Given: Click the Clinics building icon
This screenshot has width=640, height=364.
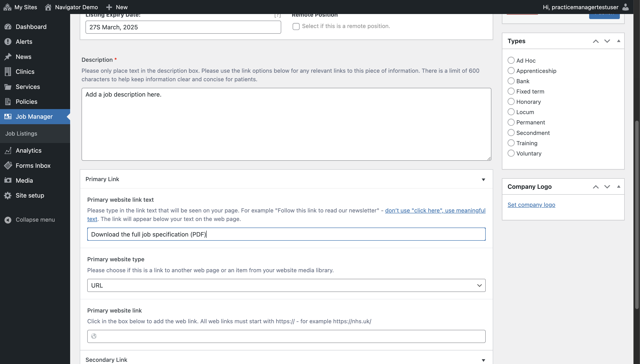Looking at the screenshot, I should tap(8, 71).
